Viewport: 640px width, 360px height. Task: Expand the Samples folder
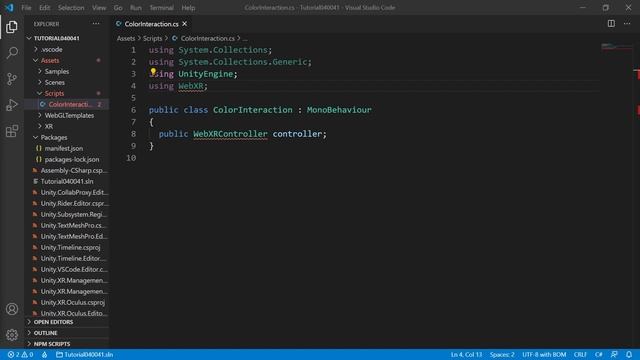57,71
